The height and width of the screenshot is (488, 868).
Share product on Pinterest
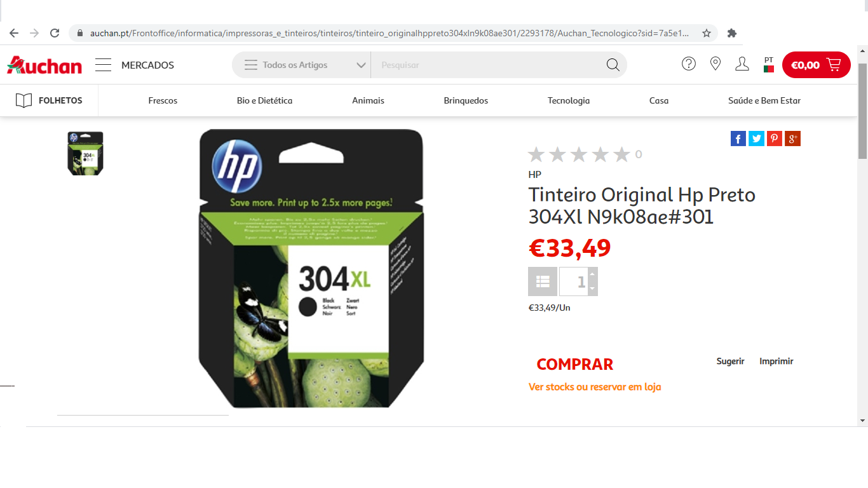click(x=775, y=139)
